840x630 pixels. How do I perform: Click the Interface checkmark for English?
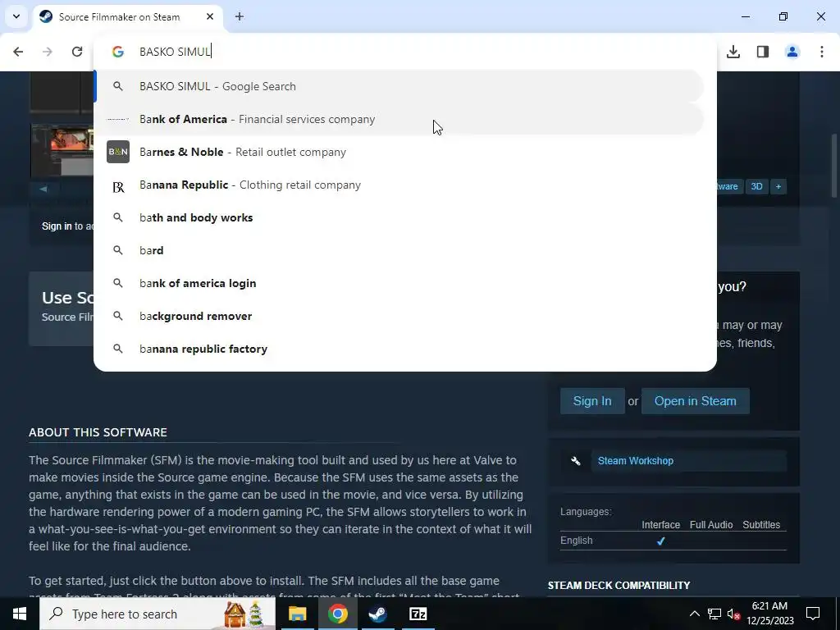click(660, 541)
